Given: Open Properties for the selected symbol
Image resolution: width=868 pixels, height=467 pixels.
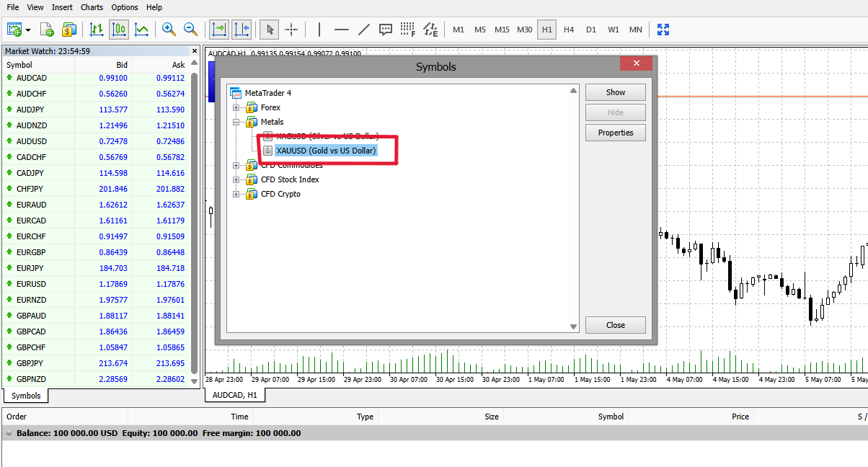Looking at the screenshot, I should point(616,133).
